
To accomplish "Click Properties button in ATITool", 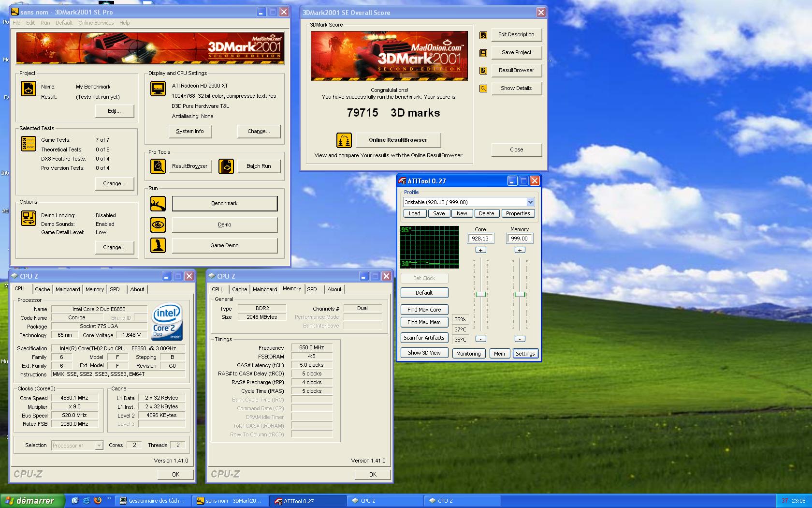I will (x=518, y=213).
